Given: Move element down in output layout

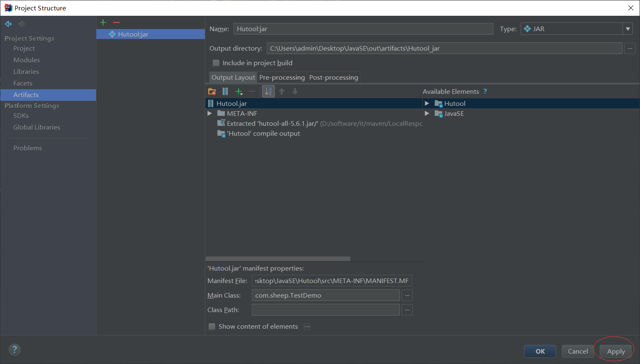Looking at the screenshot, I should (295, 91).
